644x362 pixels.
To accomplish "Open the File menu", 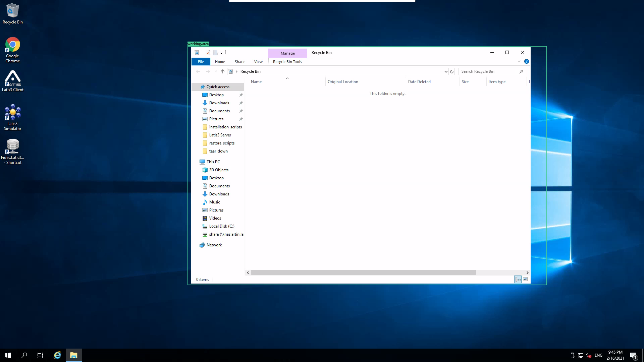I will tap(201, 62).
